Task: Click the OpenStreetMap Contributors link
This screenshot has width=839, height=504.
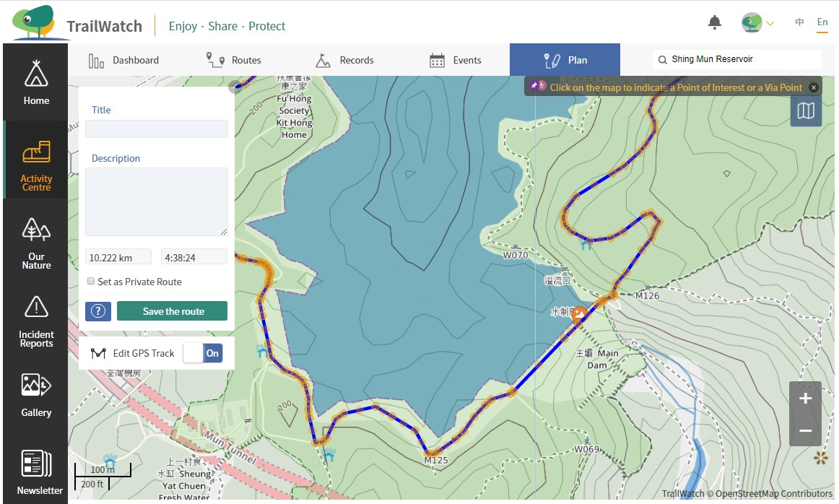Action: 773,494
